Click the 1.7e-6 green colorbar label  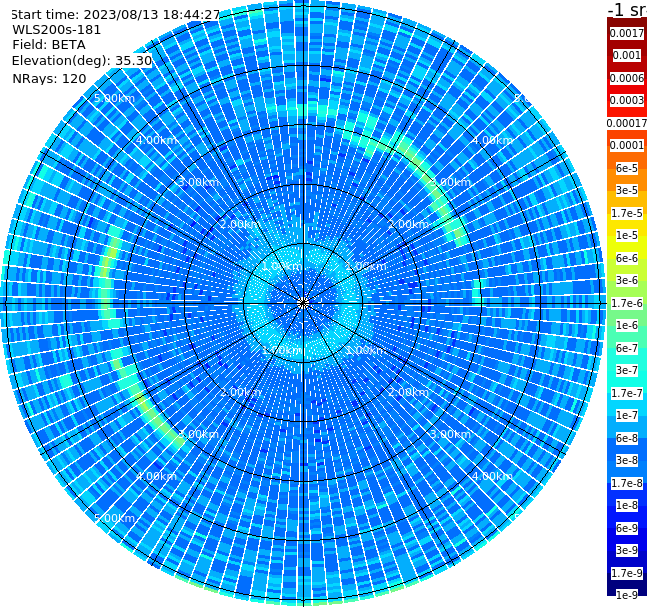click(626, 303)
